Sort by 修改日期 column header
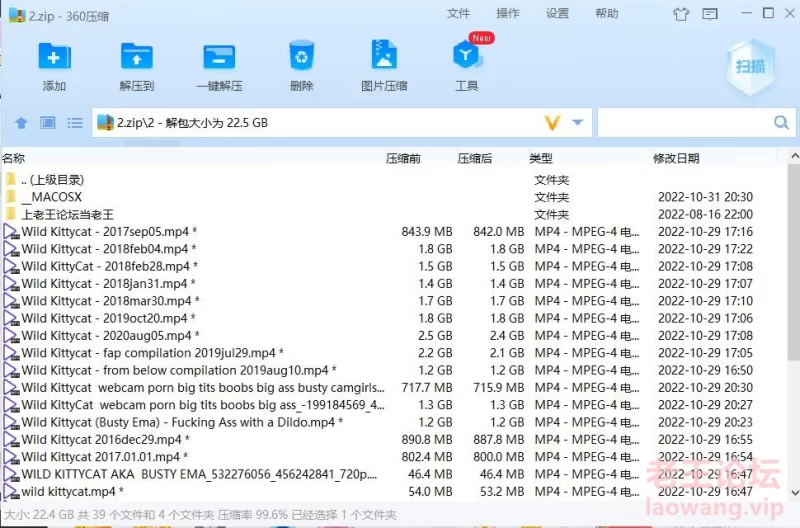 coord(676,159)
